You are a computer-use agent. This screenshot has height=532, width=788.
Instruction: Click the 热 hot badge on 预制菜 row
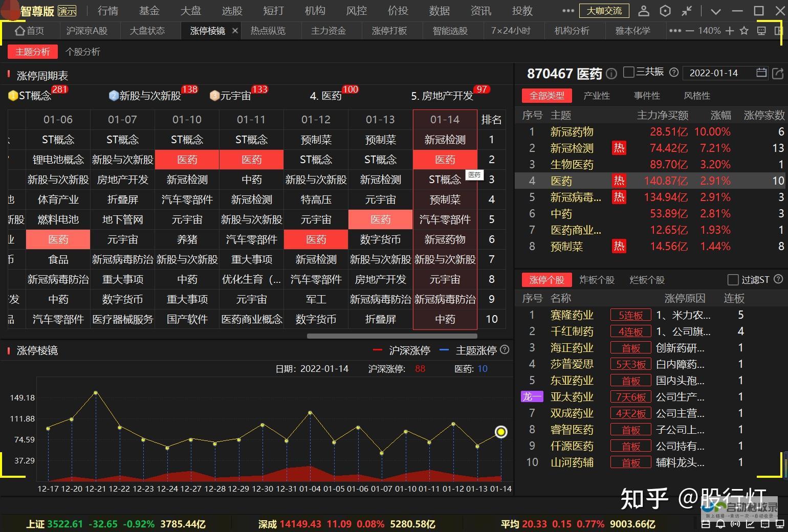coord(619,247)
